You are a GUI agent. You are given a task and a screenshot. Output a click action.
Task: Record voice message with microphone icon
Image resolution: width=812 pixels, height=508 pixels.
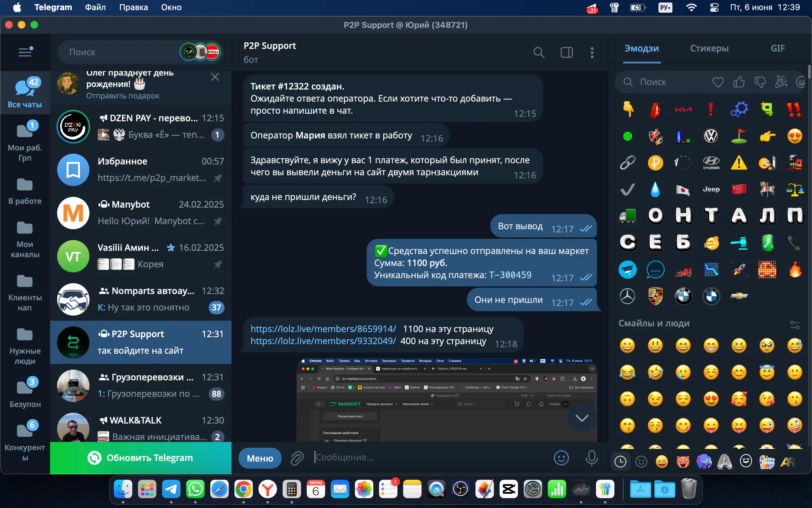click(x=592, y=458)
